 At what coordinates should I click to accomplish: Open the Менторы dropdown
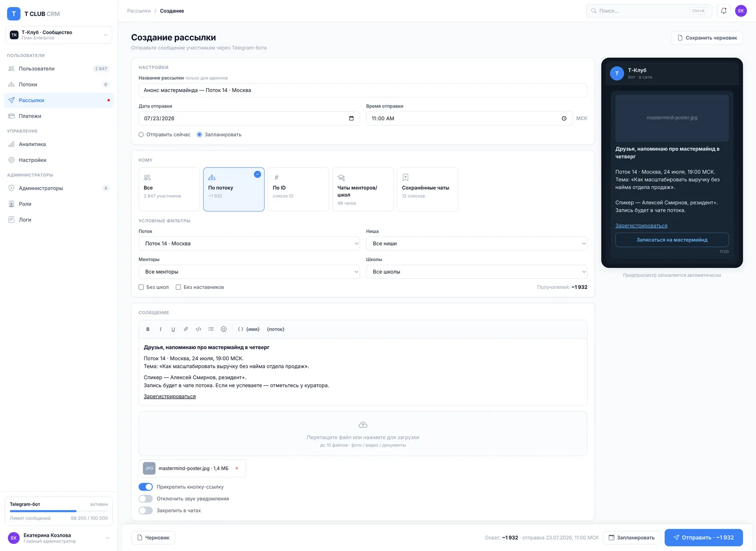[x=249, y=272]
